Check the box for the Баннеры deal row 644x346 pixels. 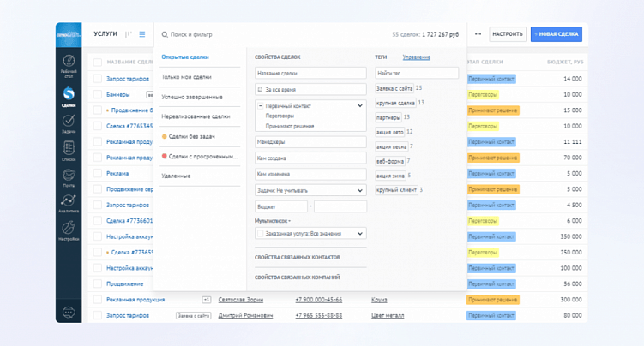[98, 94]
